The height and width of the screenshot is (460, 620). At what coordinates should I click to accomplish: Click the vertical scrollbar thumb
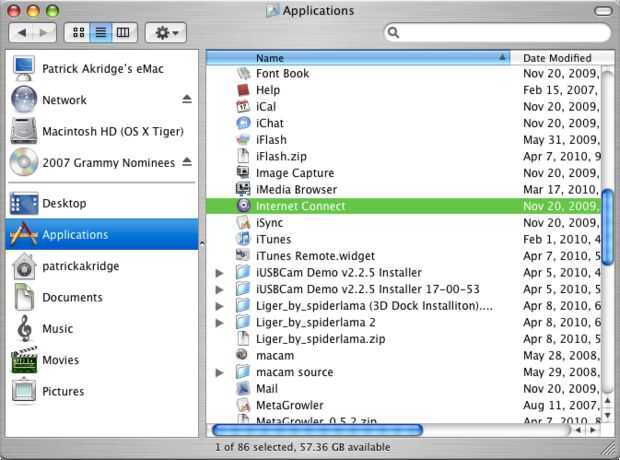tap(607, 227)
